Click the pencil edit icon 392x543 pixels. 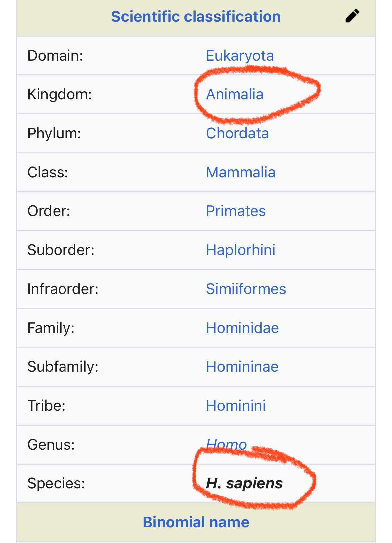(352, 16)
